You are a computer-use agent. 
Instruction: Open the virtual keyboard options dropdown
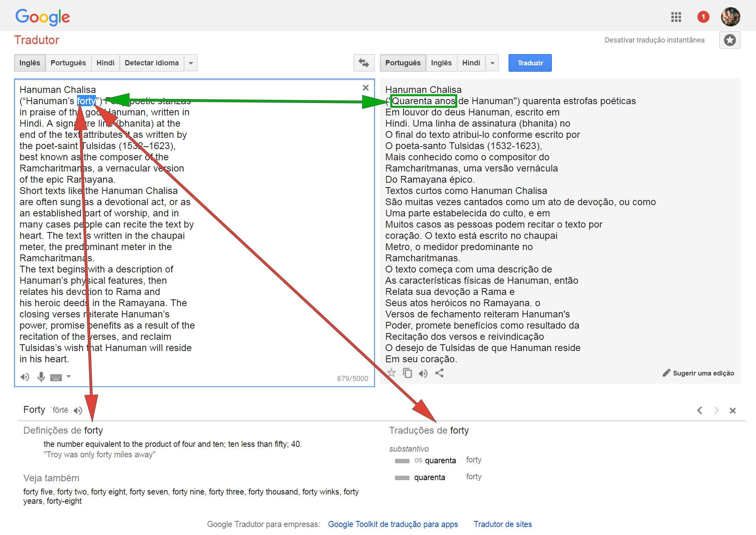[x=69, y=377]
